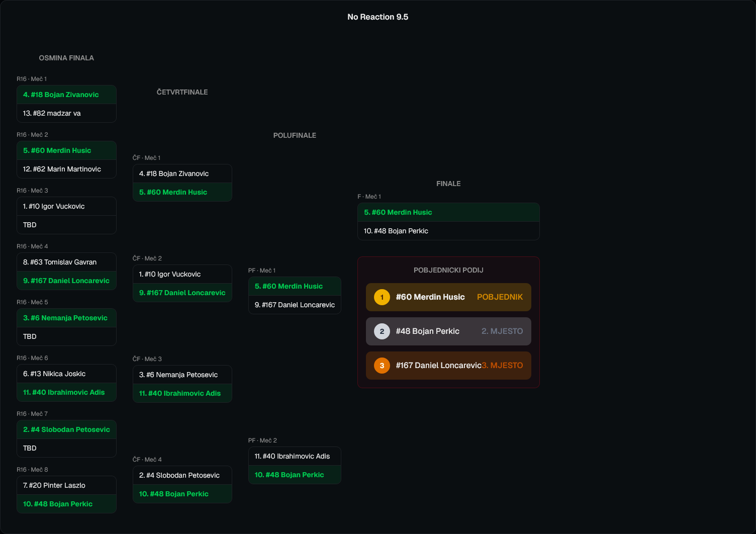Select Slobodan Petosevic in R16 Meč 7
This screenshot has width=756, height=534.
coord(66,429)
